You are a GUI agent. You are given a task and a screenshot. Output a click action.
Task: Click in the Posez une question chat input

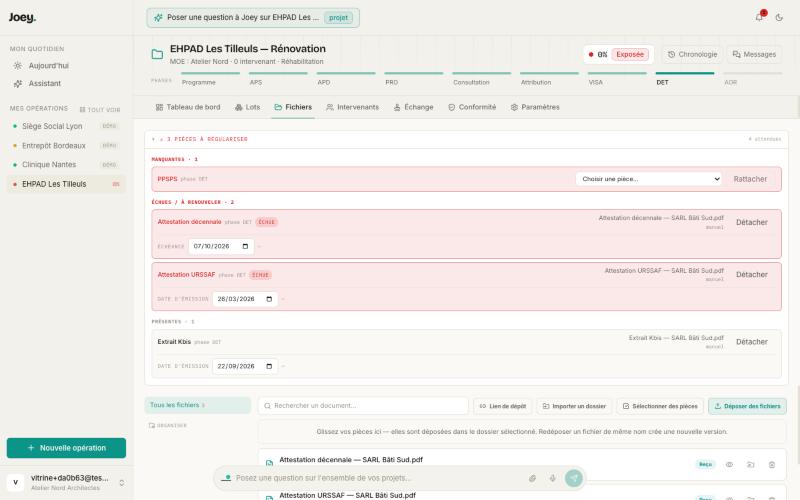coord(378,478)
